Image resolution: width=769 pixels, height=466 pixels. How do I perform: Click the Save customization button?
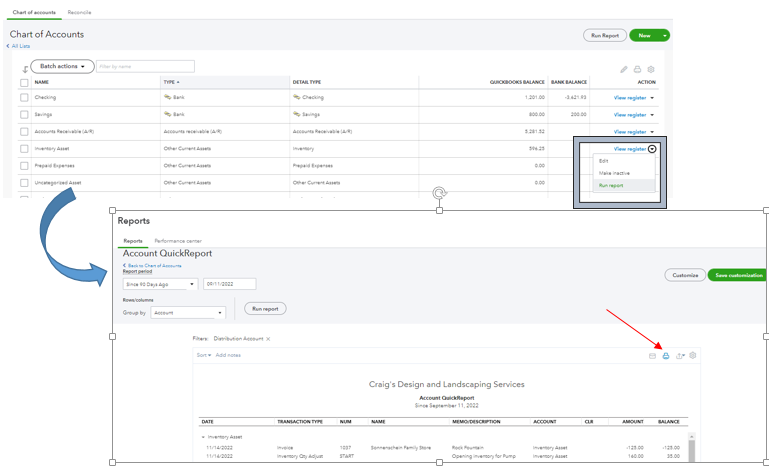point(738,275)
